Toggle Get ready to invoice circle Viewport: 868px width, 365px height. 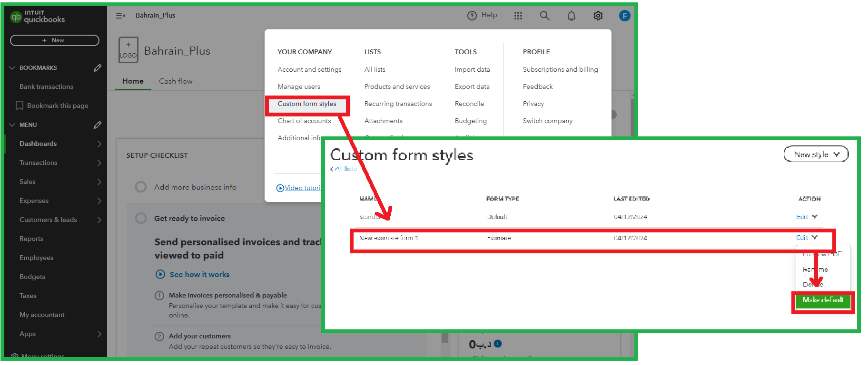(141, 218)
